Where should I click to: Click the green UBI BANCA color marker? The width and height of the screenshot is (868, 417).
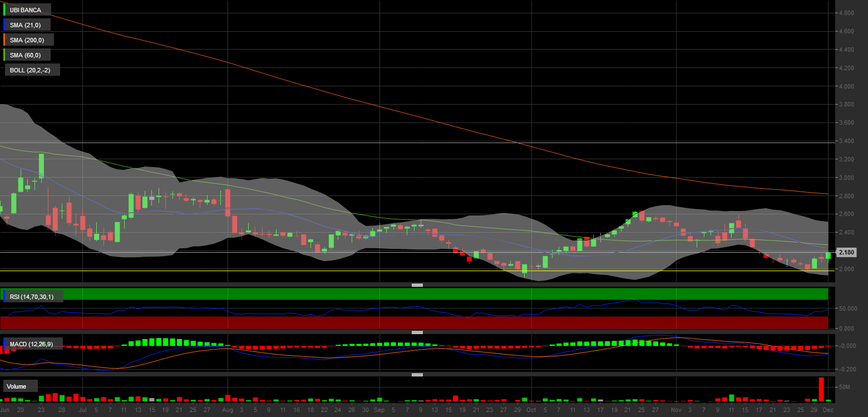point(4,9)
